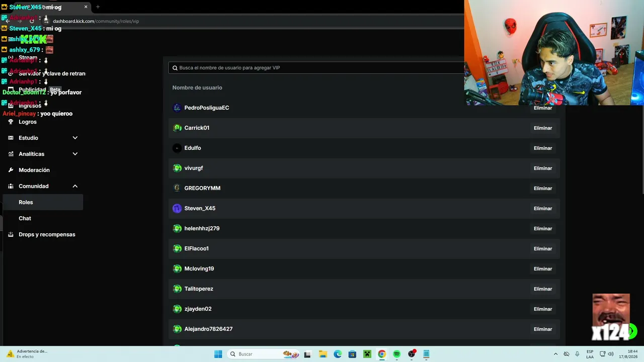Open Windows Start menu

(218, 354)
